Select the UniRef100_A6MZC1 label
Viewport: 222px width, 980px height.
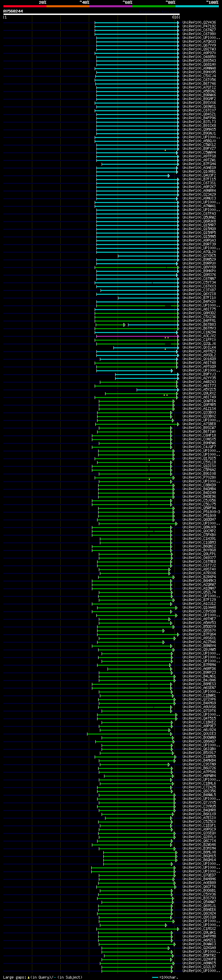coord(199,940)
